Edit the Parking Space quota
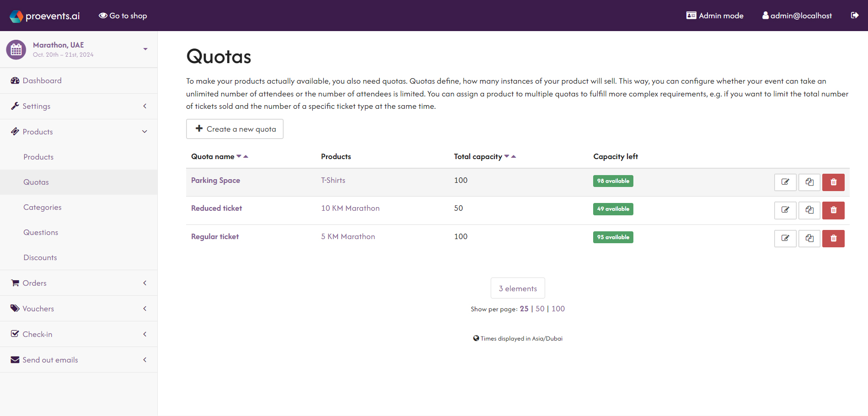Image resolution: width=868 pixels, height=416 pixels. (x=785, y=182)
